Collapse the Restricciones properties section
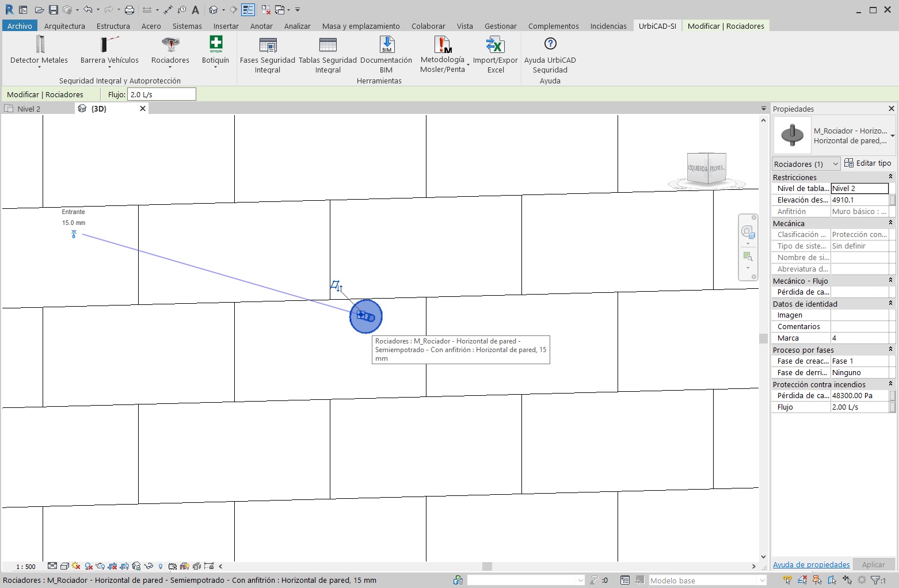 (x=890, y=177)
